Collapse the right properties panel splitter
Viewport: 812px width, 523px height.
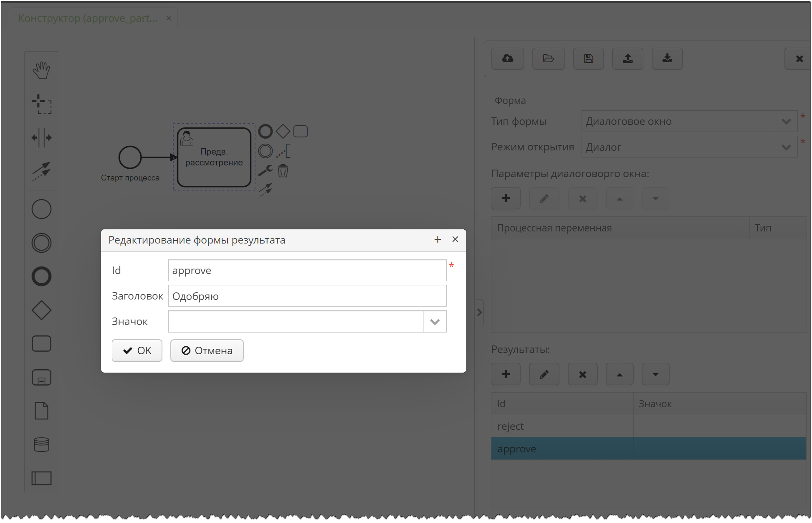tap(479, 312)
